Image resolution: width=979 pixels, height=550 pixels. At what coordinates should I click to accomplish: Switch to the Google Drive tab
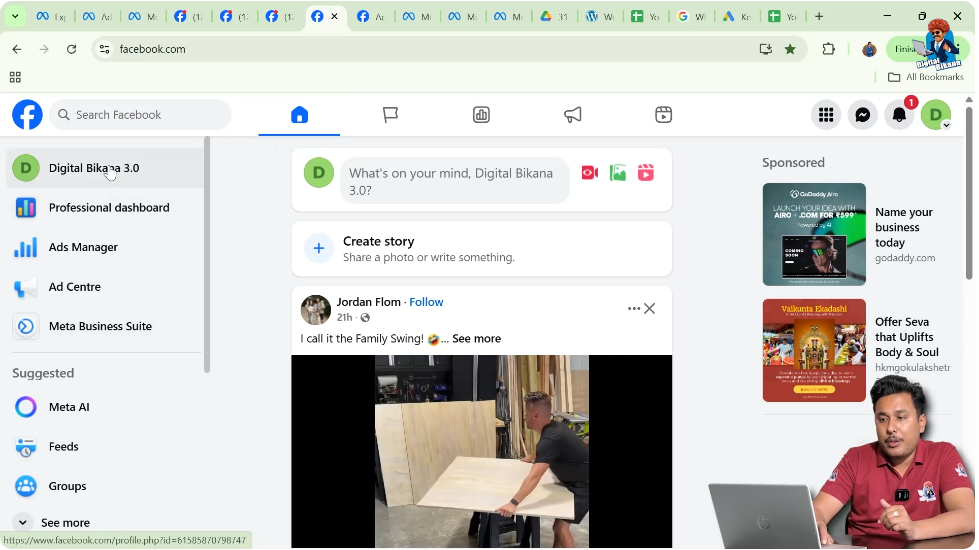(x=554, y=17)
